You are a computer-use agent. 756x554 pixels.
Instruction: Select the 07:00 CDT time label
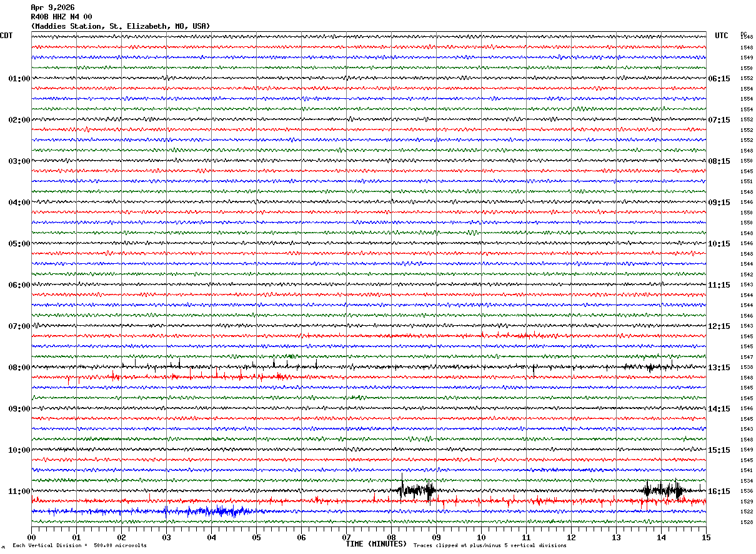point(19,326)
